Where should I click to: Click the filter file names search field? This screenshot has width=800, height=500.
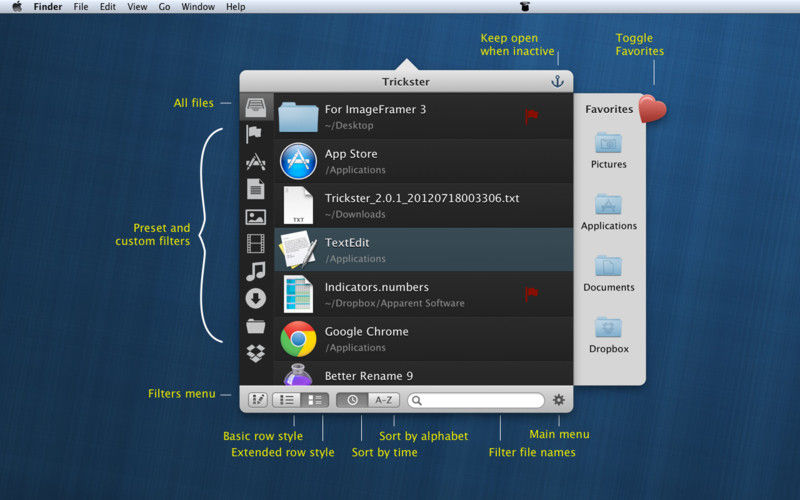coord(476,401)
